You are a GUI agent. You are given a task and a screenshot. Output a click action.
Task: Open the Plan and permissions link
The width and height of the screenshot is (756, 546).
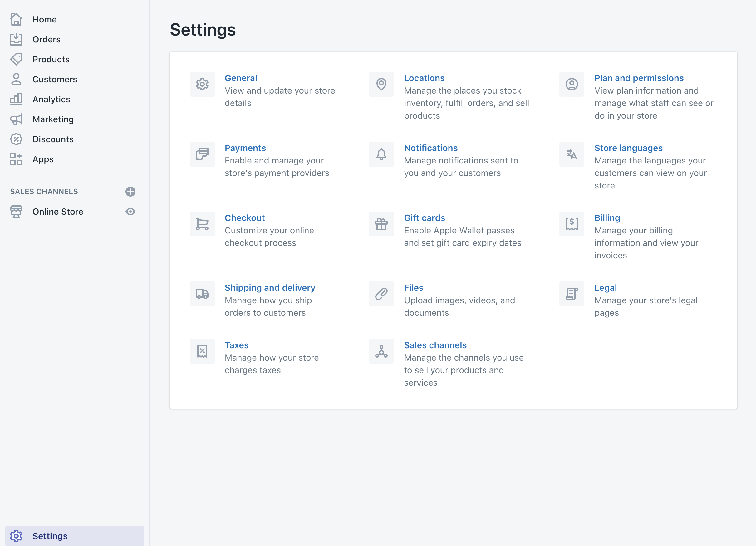639,78
